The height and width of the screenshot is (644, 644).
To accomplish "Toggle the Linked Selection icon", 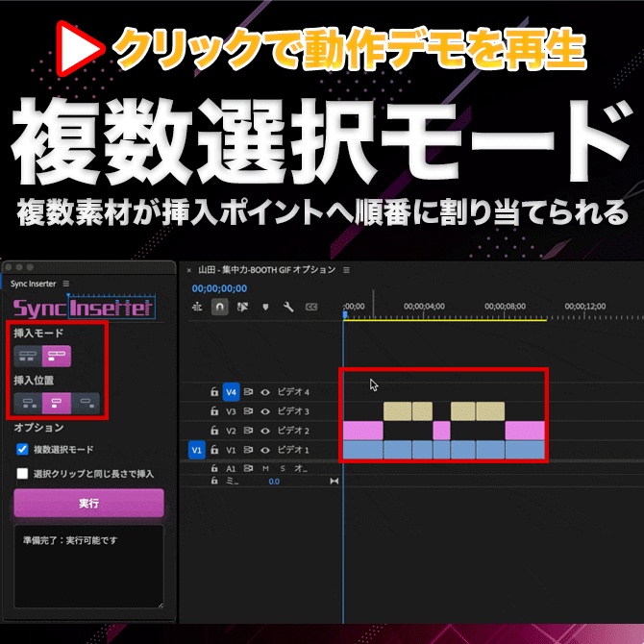I will click(242, 307).
